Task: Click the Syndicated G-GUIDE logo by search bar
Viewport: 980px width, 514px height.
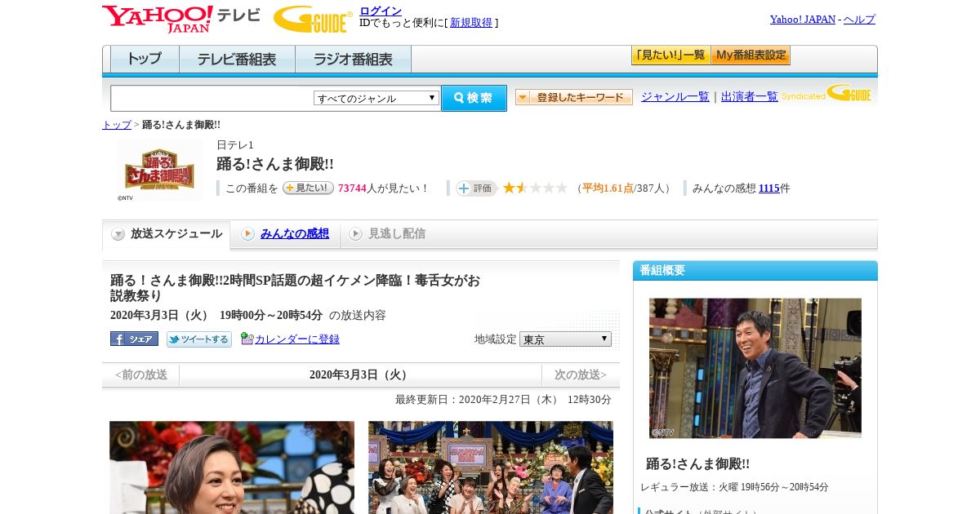Action: pyautogui.click(x=826, y=94)
